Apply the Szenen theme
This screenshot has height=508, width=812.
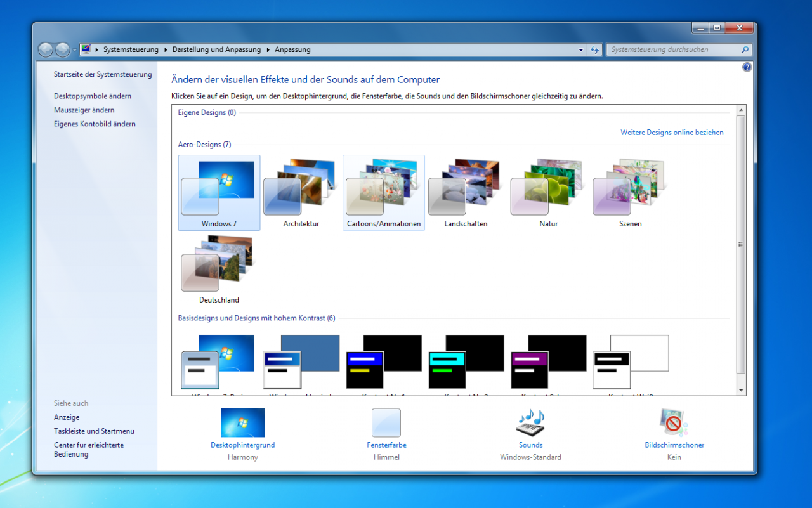[631, 193]
